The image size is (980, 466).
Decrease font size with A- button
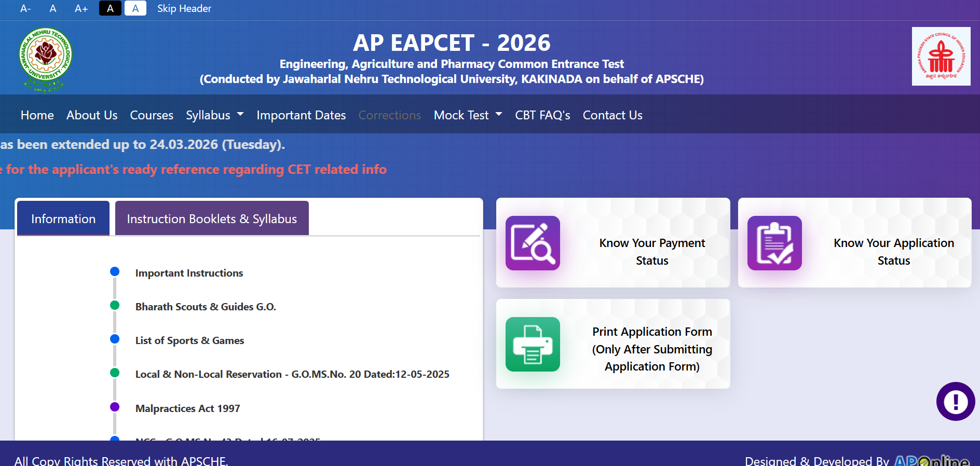coord(25,9)
